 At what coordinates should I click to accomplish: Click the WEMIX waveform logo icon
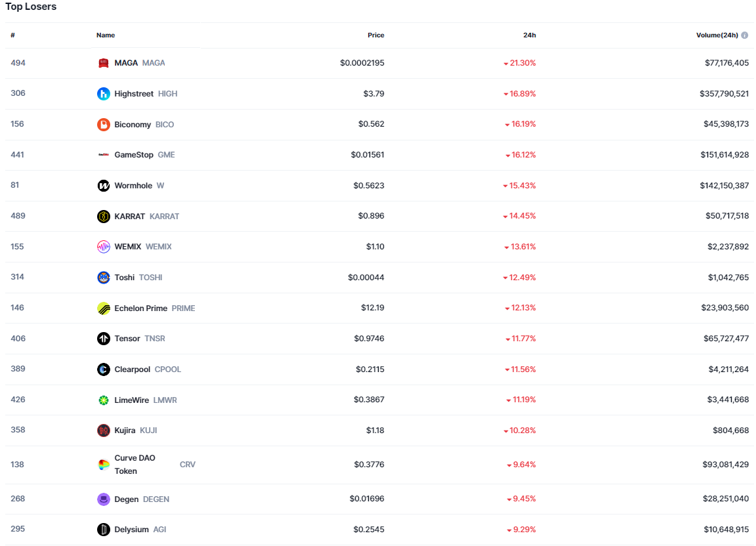click(x=104, y=247)
